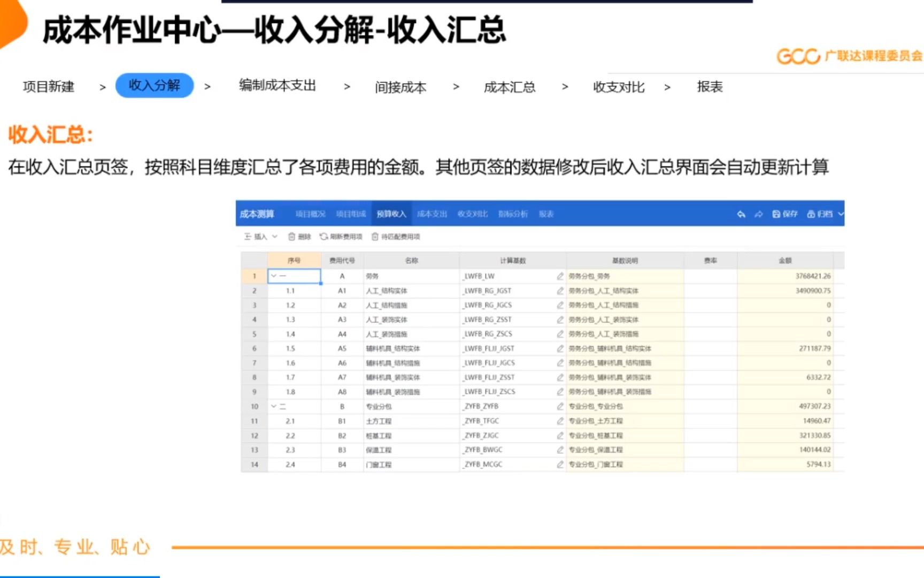Viewport: 924px width, 578px height.
Task: Collapse section 二 (专业分包) chevron
Action: (x=274, y=406)
